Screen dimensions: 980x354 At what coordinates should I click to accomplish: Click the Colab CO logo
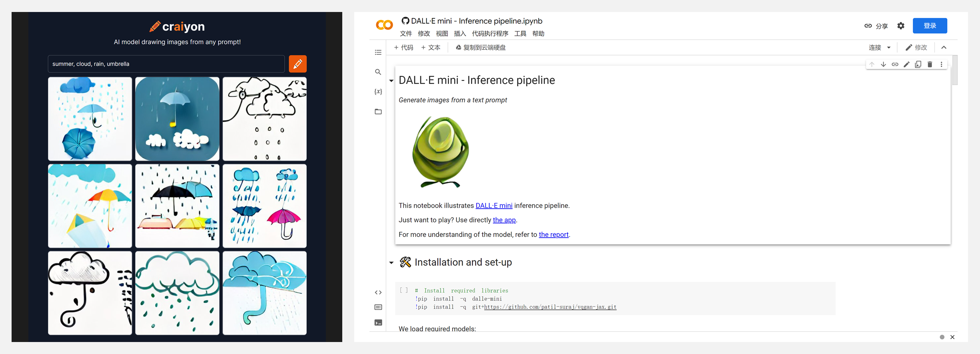point(384,25)
